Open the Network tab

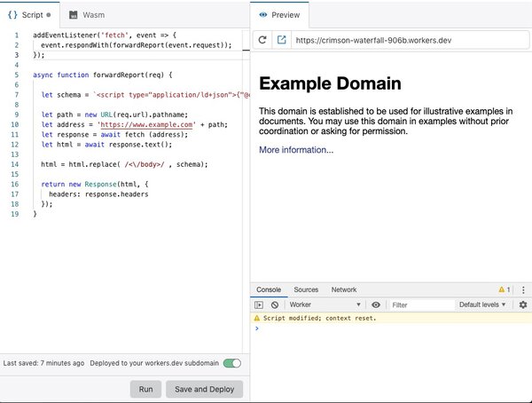coord(344,290)
